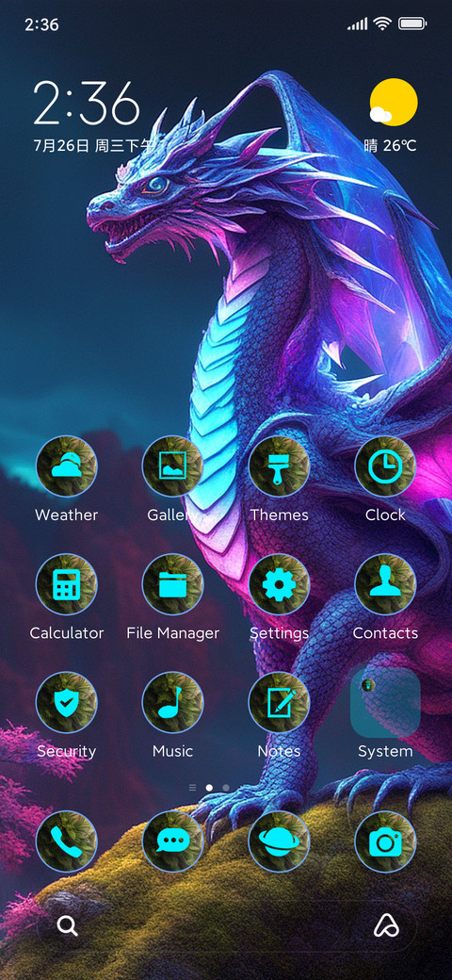Tap the battery status bar icon
Viewport: 452px width, 980px height.
click(412, 24)
